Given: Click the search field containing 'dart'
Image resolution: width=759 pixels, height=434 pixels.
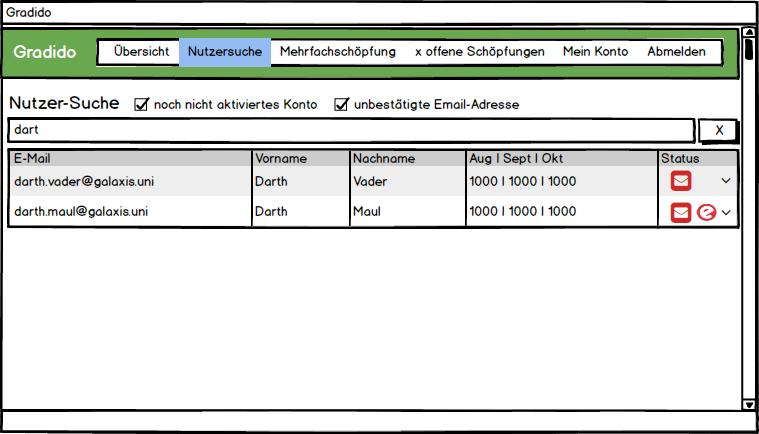Looking at the screenshot, I should click(350, 130).
